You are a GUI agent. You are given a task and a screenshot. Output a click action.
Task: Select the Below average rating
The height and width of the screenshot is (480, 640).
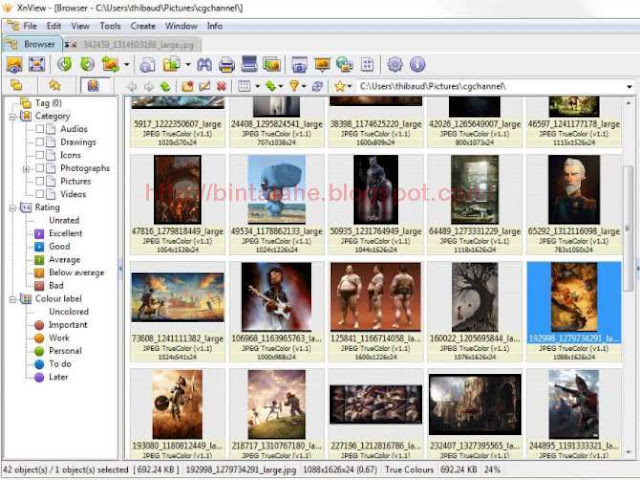pyautogui.click(x=76, y=273)
